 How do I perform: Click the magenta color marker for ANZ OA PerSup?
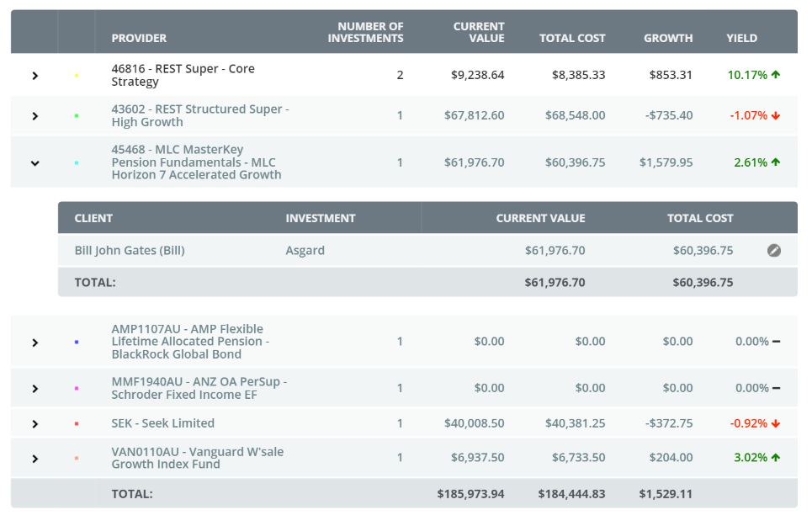pyautogui.click(x=77, y=389)
